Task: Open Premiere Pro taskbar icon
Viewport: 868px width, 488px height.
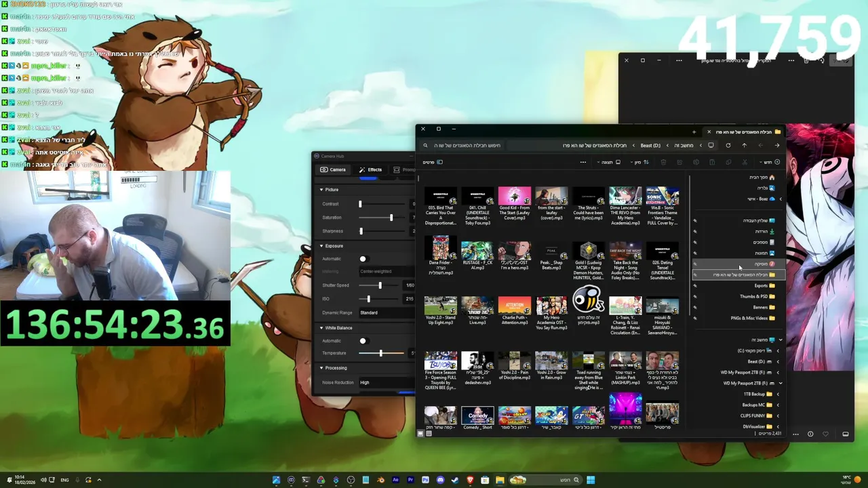Action: [x=410, y=480]
